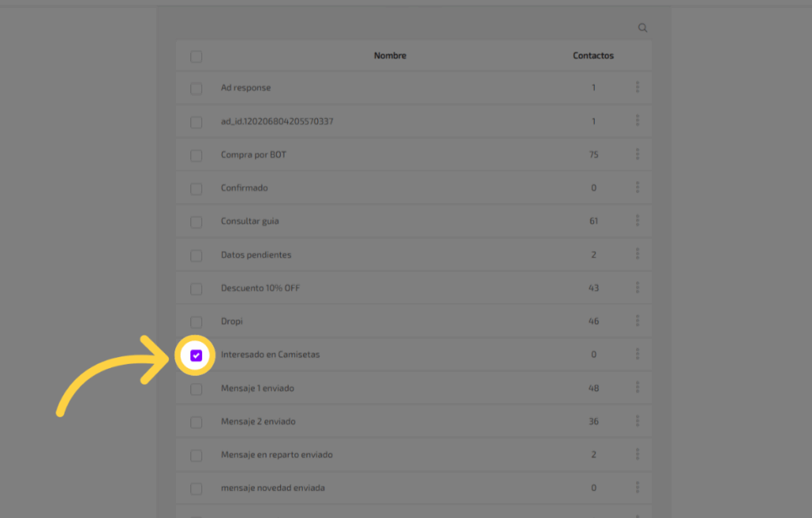The height and width of the screenshot is (518, 812).
Task: Click the Mensaje en reparto enviado name
Action: click(x=277, y=455)
